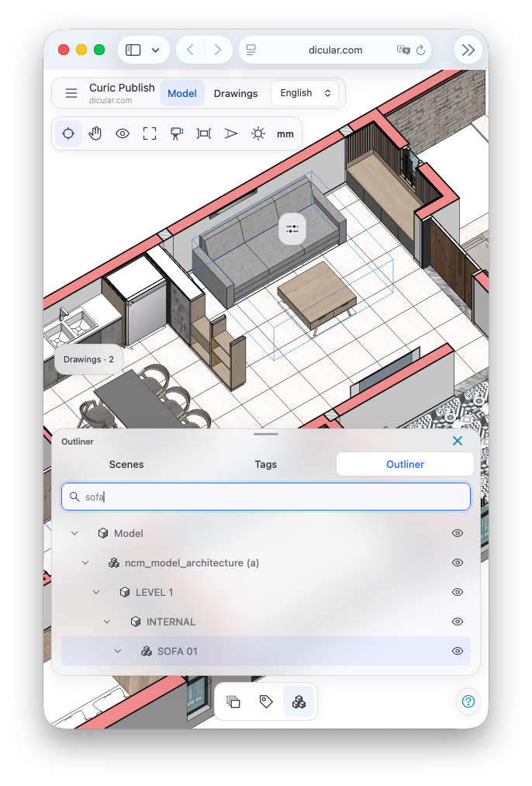Show more Safari toolbar items chevrons
The height and width of the screenshot is (786, 532).
coord(468,50)
